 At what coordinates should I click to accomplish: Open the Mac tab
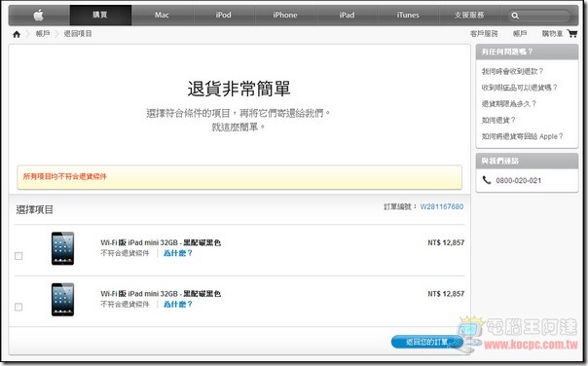coord(162,15)
